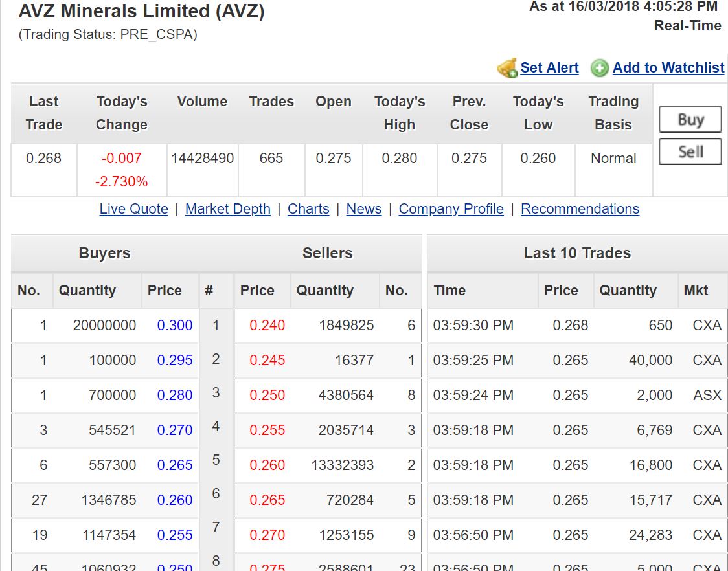
Task: Click the trade quantity 40,000
Action: 650,360
